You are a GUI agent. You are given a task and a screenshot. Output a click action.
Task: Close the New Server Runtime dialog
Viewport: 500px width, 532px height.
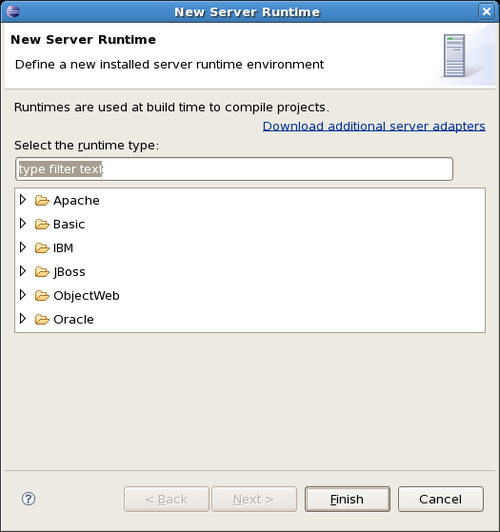(486, 12)
